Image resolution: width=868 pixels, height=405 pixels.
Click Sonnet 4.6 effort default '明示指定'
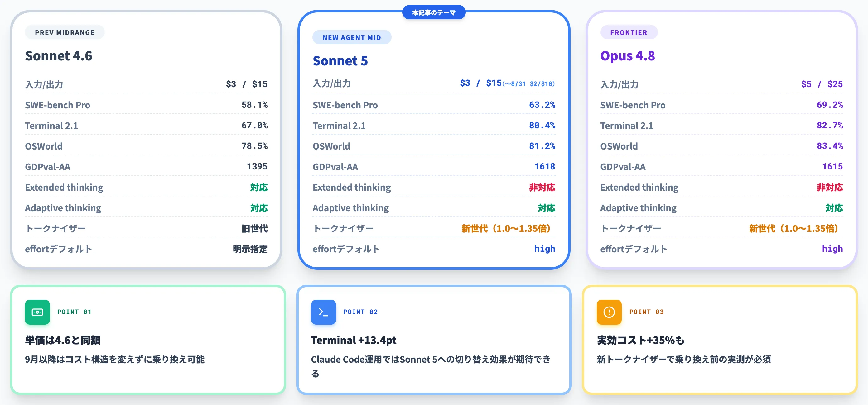coord(250,249)
